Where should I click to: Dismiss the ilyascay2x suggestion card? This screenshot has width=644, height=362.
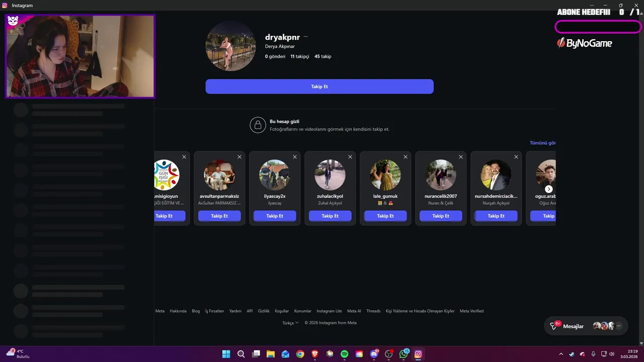[295, 157]
